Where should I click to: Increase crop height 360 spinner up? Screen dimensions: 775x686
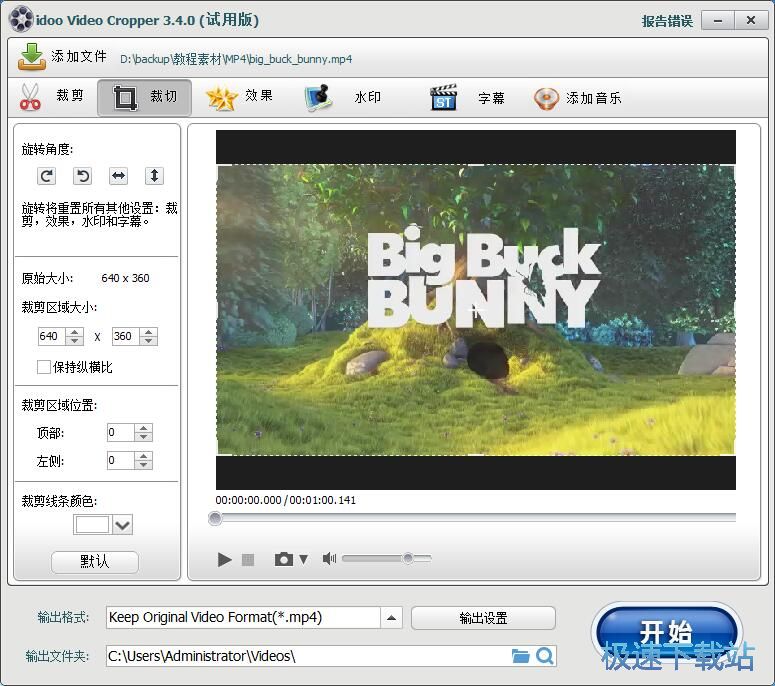(148, 332)
